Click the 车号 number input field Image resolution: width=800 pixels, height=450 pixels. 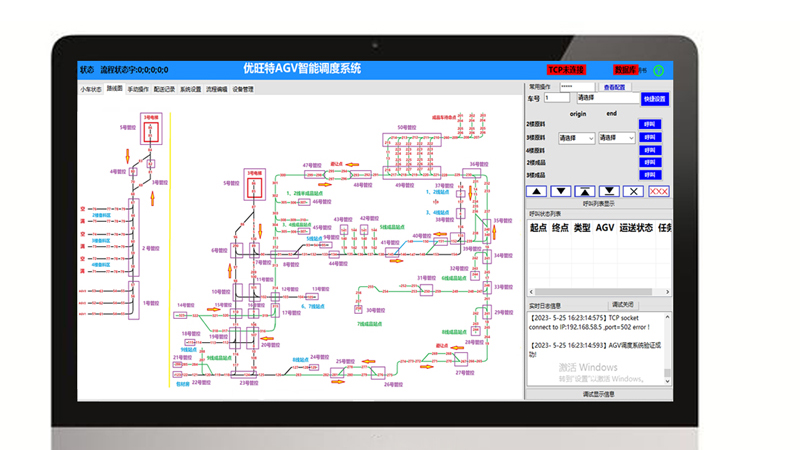pyautogui.click(x=557, y=98)
